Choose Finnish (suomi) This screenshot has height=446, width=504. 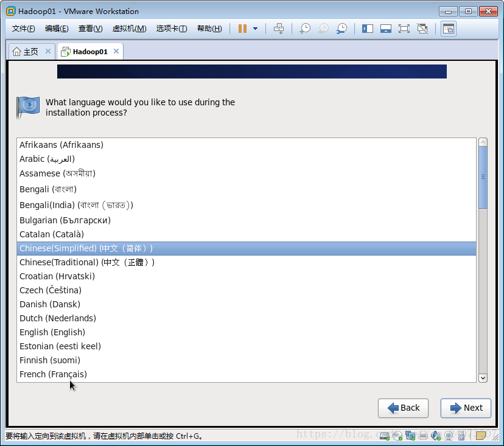246,360
